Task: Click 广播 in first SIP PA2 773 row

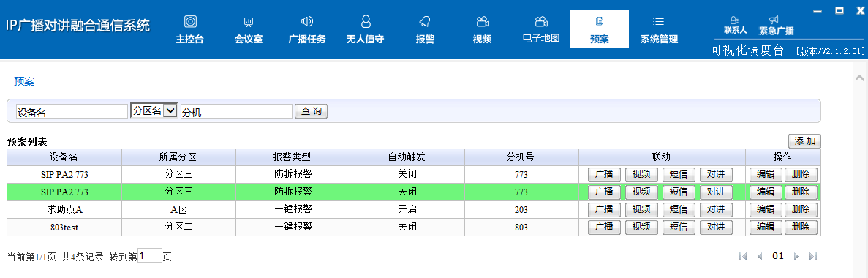Action: tap(604, 174)
